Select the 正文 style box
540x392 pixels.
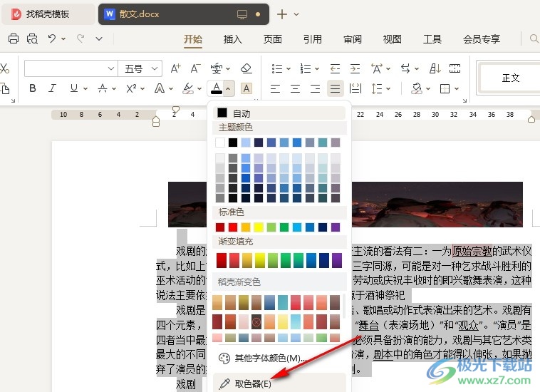[510, 78]
